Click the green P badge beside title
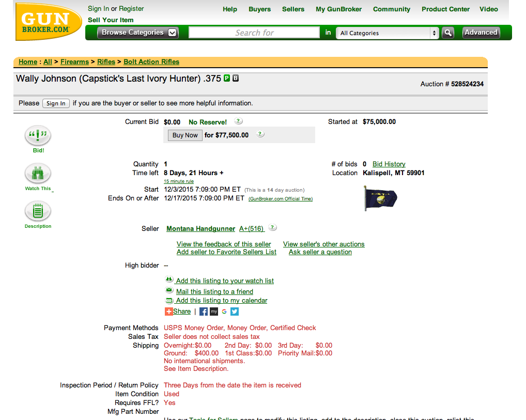 coord(227,78)
